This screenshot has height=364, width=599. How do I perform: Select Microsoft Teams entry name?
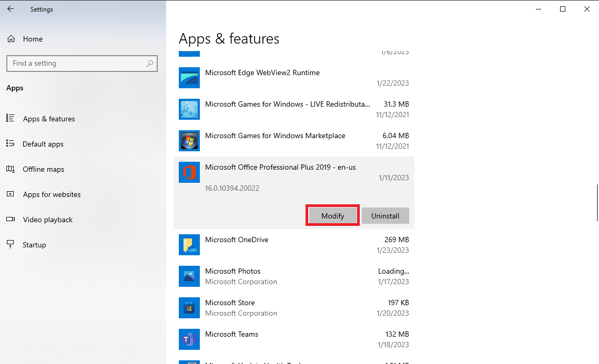pyautogui.click(x=231, y=334)
